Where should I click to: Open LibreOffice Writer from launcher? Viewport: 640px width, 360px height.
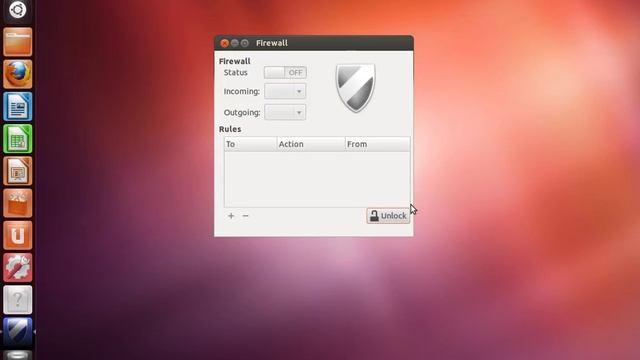pos(18,107)
